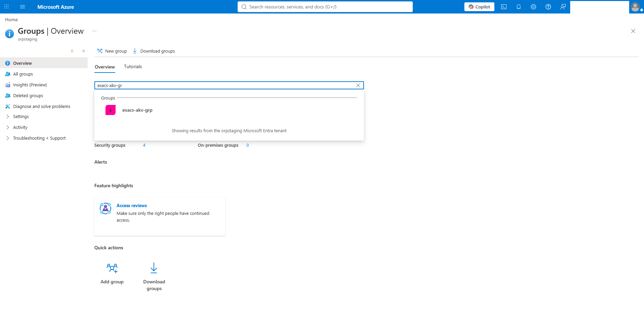Open the feedback icon in top bar

(x=563, y=7)
